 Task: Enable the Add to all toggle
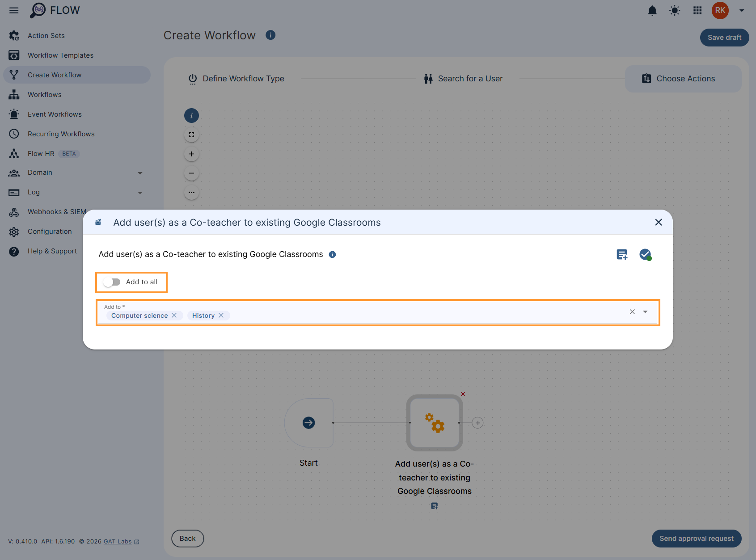(x=112, y=282)
